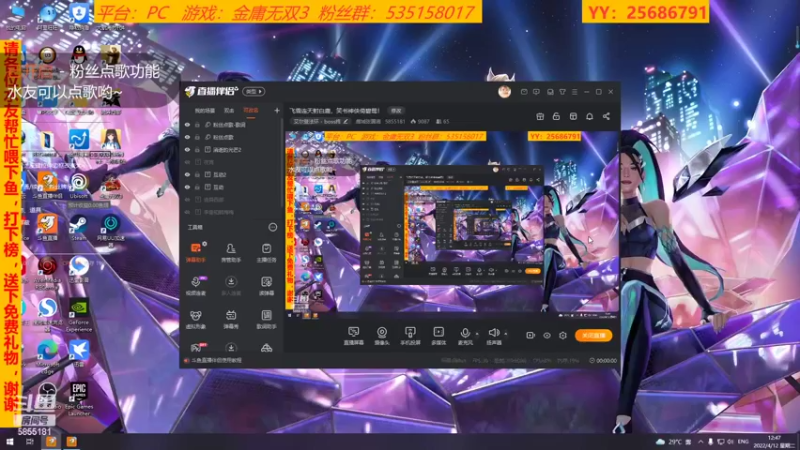
Task: Add a new scene with the plus icon
Action: coord(277,110)
